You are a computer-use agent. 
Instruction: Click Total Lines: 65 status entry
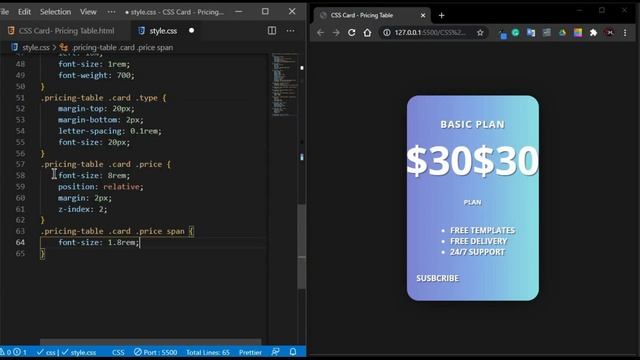(208, 352)
